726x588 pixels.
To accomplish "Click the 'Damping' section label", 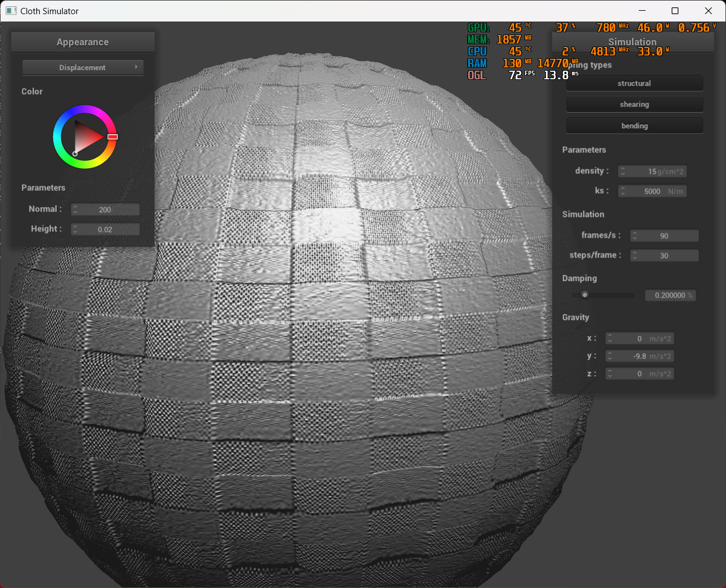I will [x=579, y=278].
